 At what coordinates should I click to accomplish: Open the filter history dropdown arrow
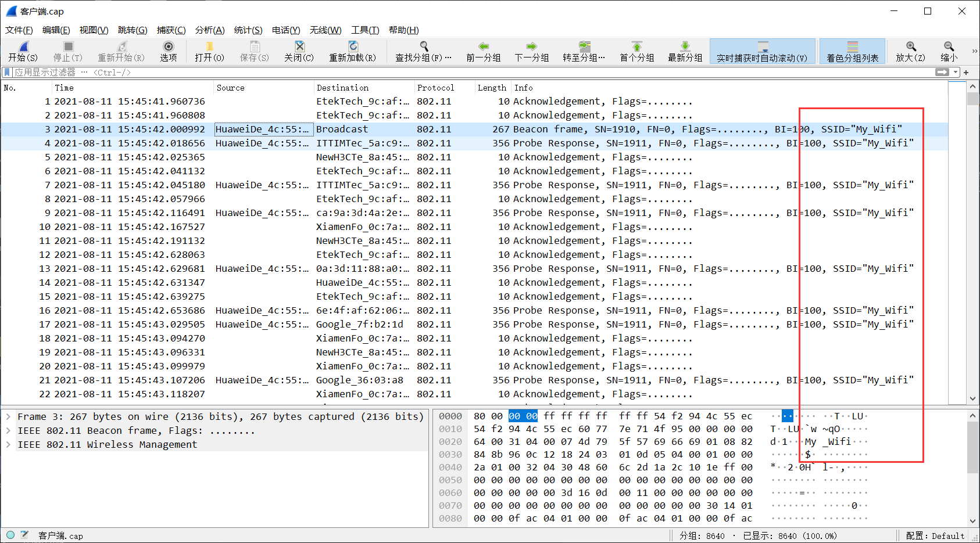[956, 72]
